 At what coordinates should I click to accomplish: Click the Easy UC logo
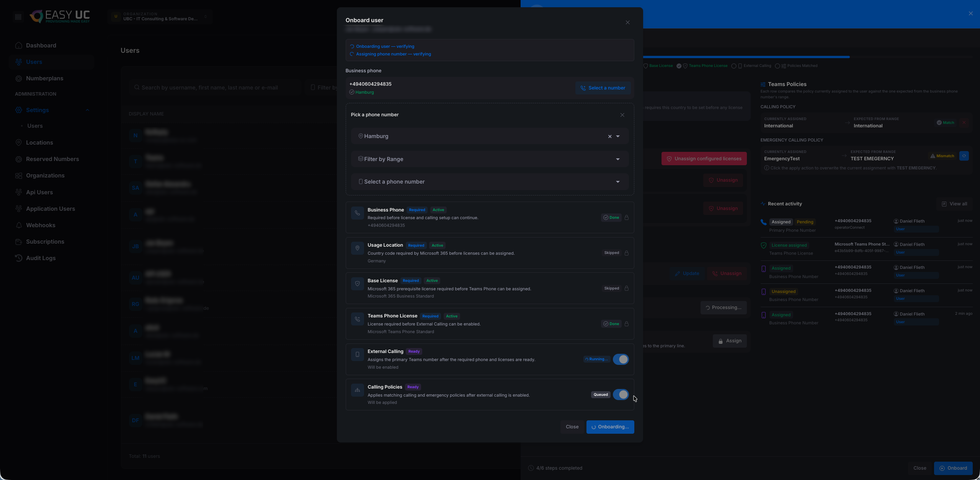60,16
